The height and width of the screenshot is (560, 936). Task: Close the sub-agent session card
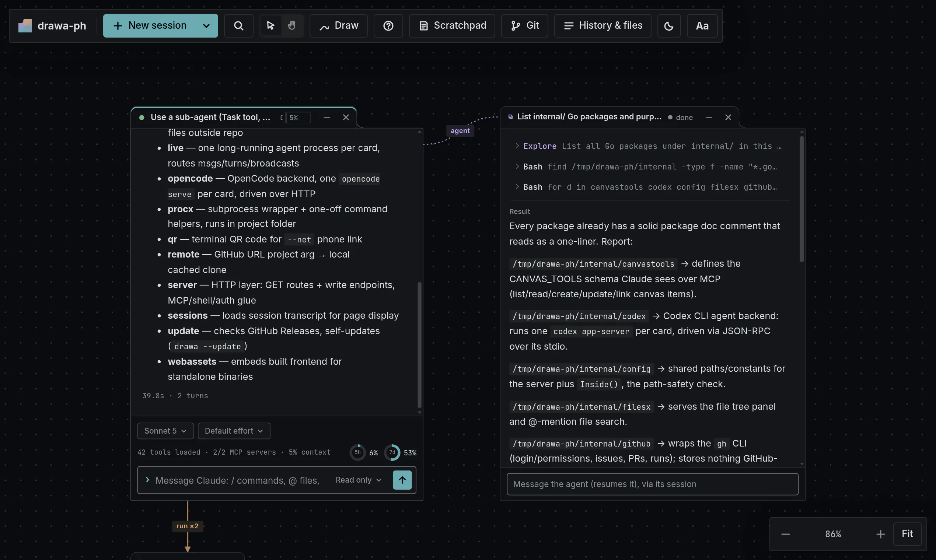(346, 118)
